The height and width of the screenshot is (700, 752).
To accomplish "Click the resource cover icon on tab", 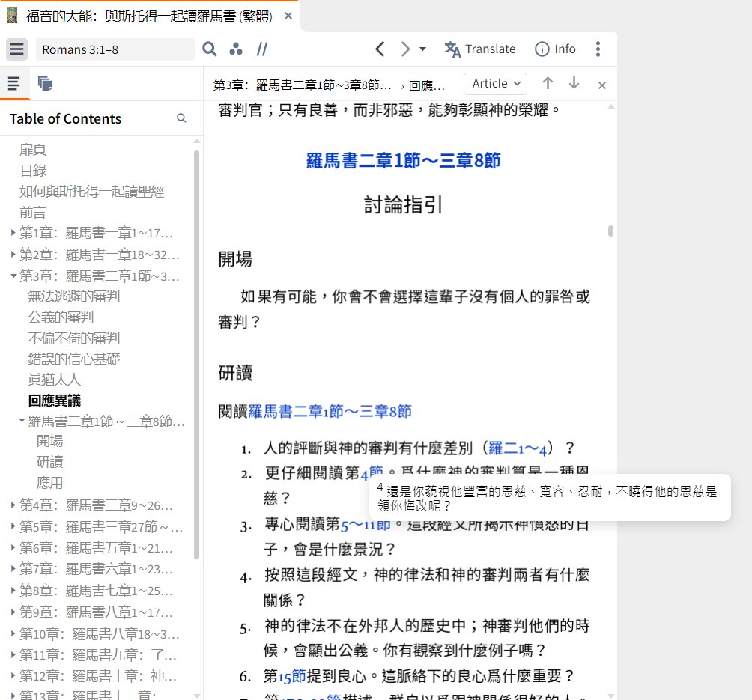I will pos(12,15).
